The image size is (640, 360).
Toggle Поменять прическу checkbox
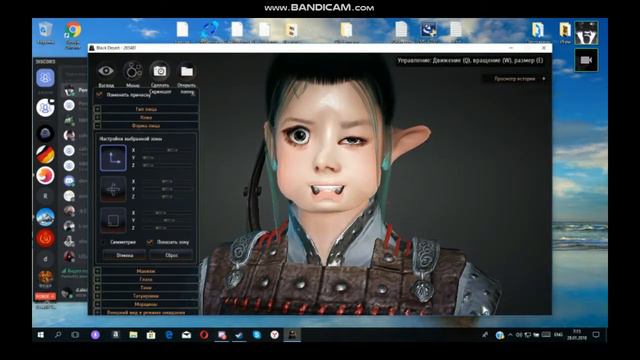[99, 94]
